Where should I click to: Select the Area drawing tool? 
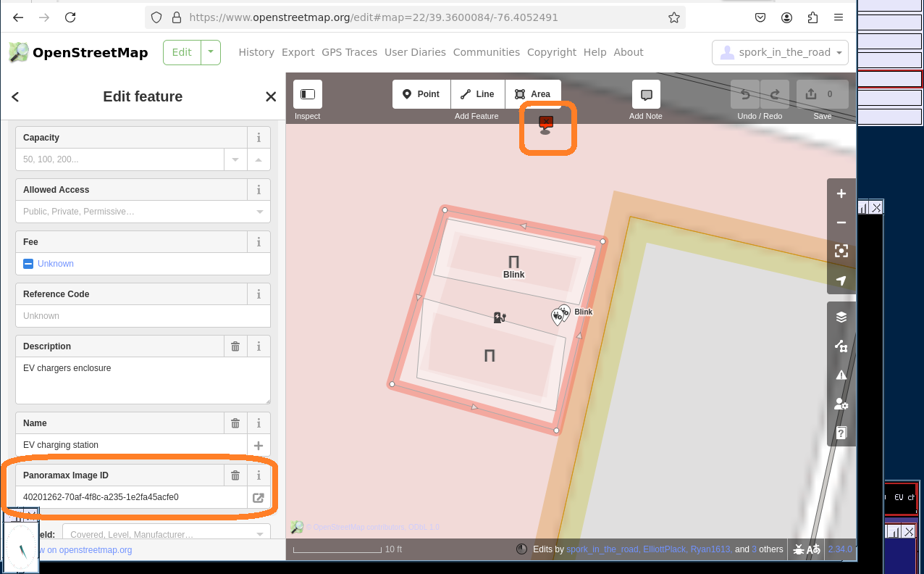click(533, 94)
